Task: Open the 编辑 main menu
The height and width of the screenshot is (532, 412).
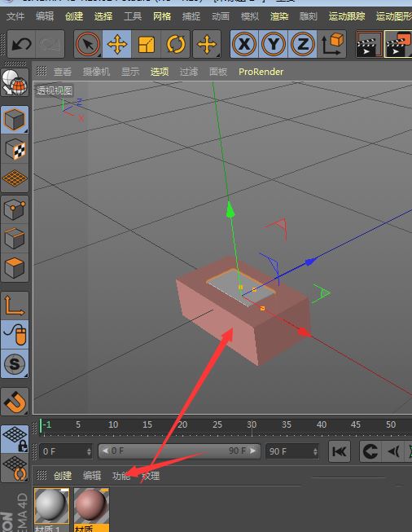Action: coord(45,16)
